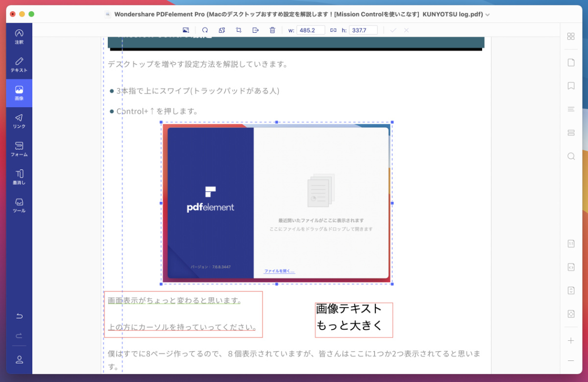The width and height of the screenshot is (588, 382).
Task: Open the 注釈 annotation tool
Action: pos(19,37)
